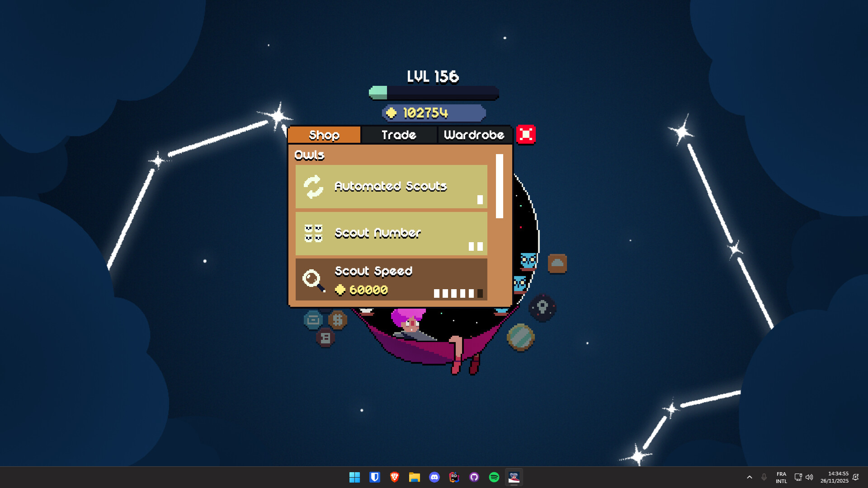This screenshot has width=868, height=488.
Task: Click the cloud icon right of the planet
Action: click(557, 263)
